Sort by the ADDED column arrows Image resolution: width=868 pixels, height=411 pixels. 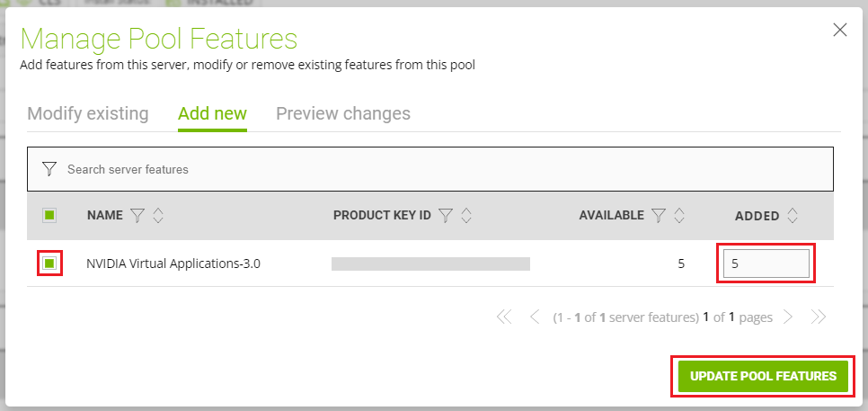tap(792, 216)
